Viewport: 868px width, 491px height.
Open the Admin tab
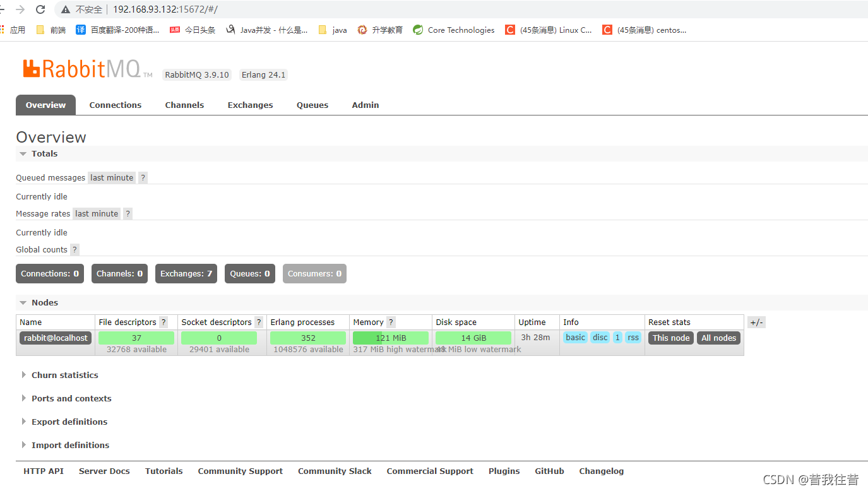coord(366,105)
